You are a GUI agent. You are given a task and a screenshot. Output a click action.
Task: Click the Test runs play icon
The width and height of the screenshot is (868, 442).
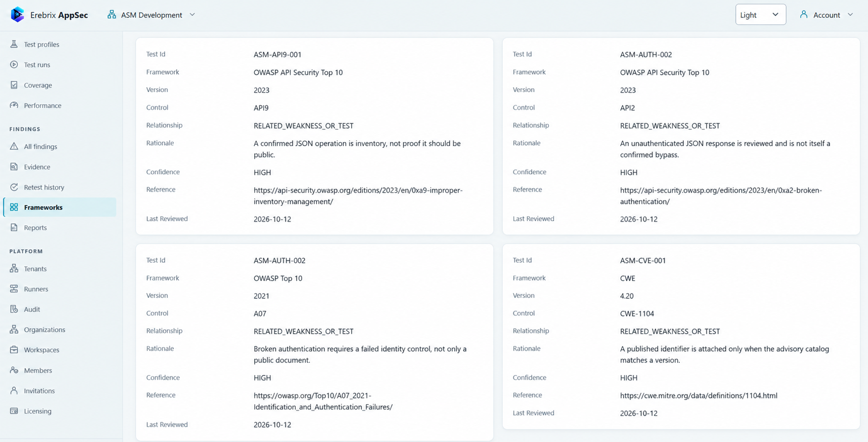pos(14,65)
